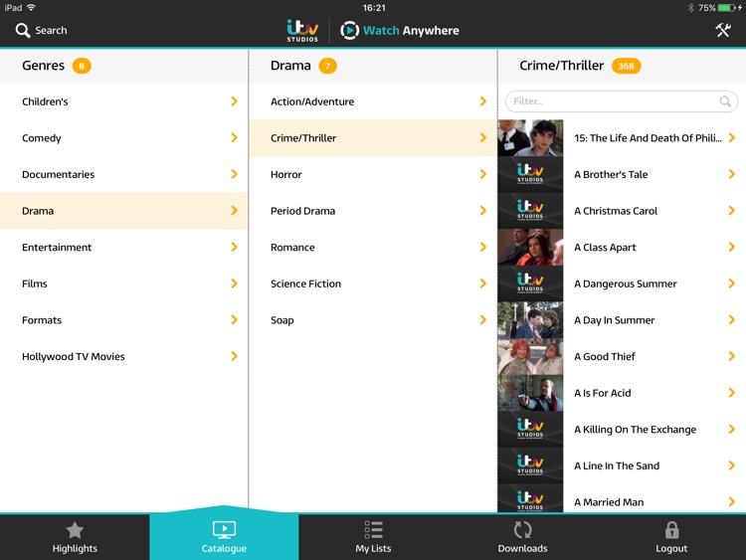Open Science Fiction subgenre
Image resolution: width=746 pixels, height=560 pixels.
(373, 283)
